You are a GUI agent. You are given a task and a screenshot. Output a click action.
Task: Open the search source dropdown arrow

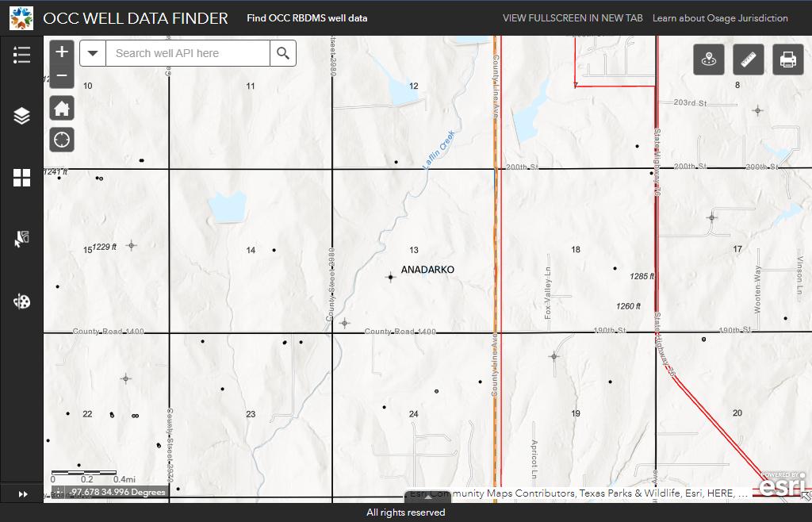(93, 53)
